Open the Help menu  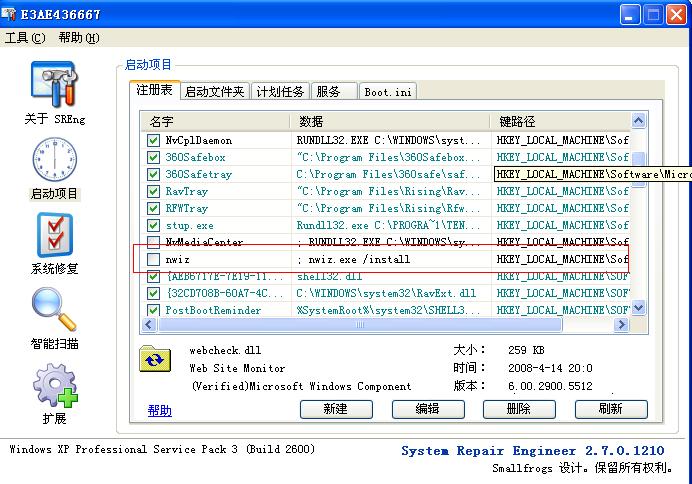(x=79, y=38)
